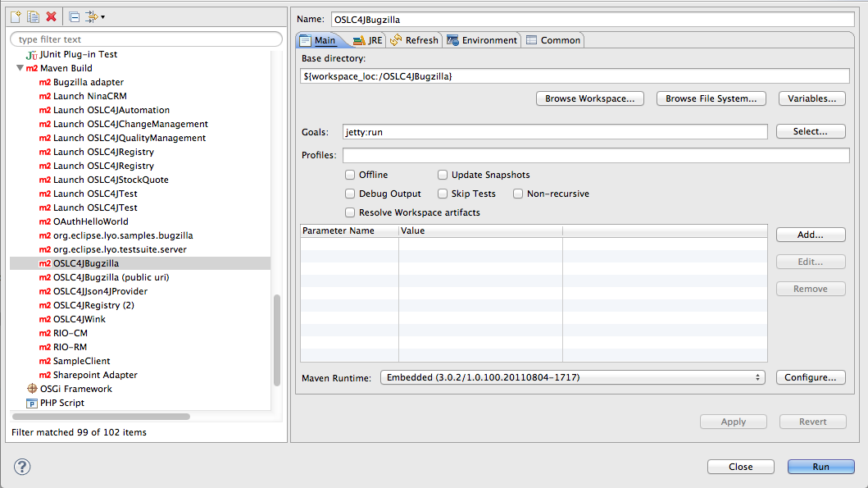Focus the Profiles input field
868x488 pixels.
596,155
